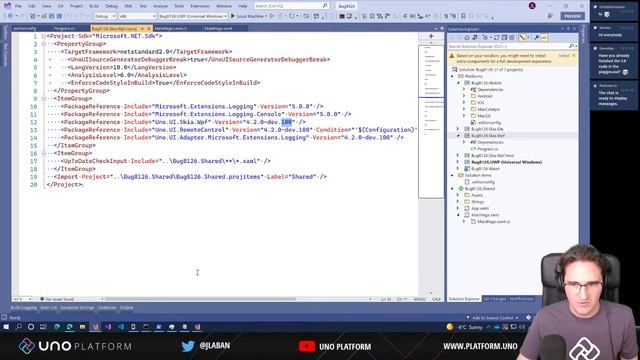
Task: Click the Windows Start button
Action: (x=6, y=327)
